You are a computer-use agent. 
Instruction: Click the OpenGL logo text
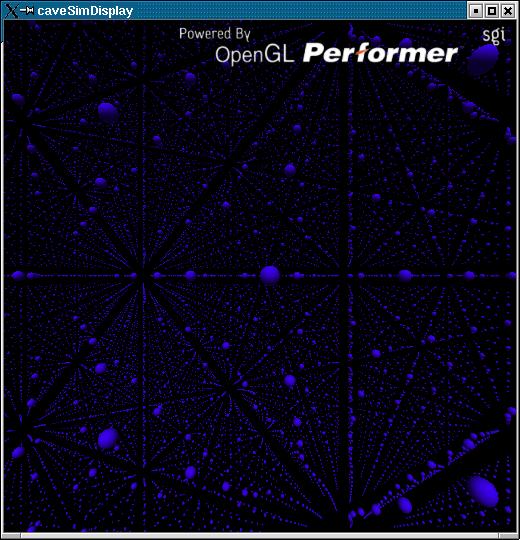point(254,55)
